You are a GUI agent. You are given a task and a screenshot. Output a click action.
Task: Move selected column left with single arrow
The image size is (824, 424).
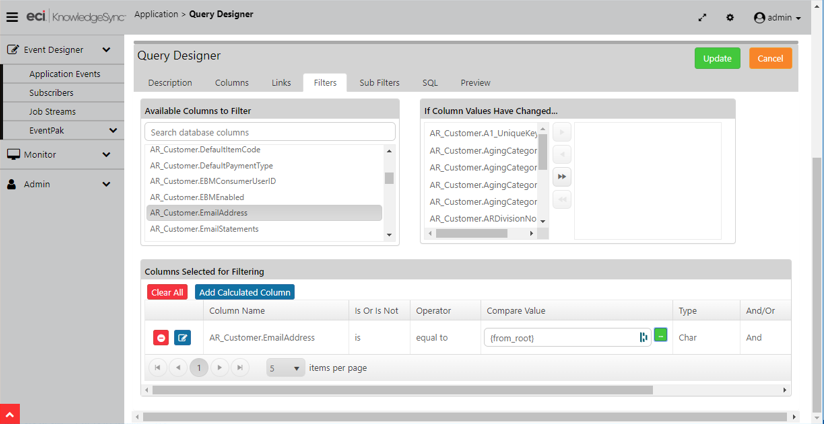(562, 154)
